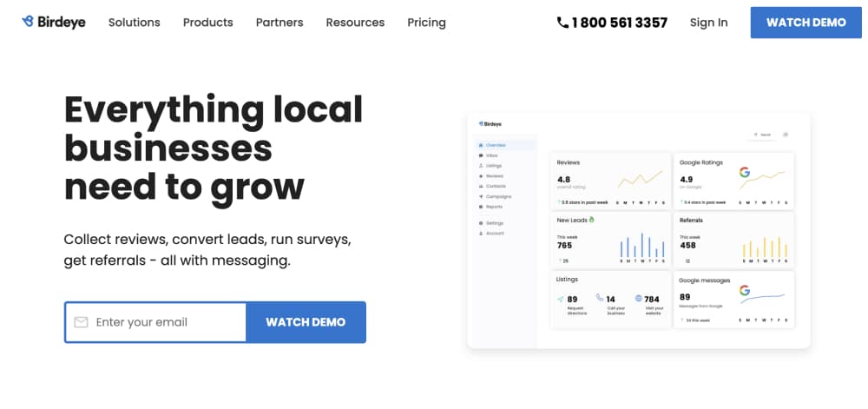Viewport: 868px width, 409px height.
Task: Open the Partners menu
Action: (x=279, y=23)
